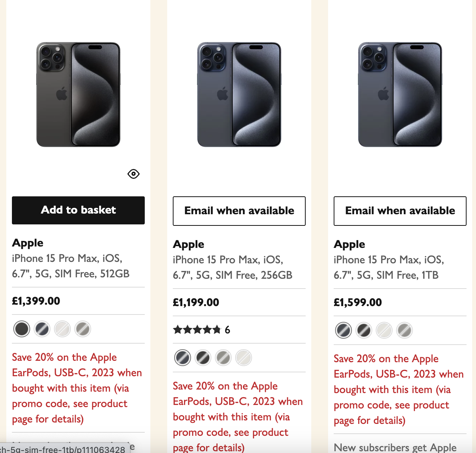Select the black swatch under the £1,399.00 iPhone
This screenshot has height=453, width=476.
point(22,329)
